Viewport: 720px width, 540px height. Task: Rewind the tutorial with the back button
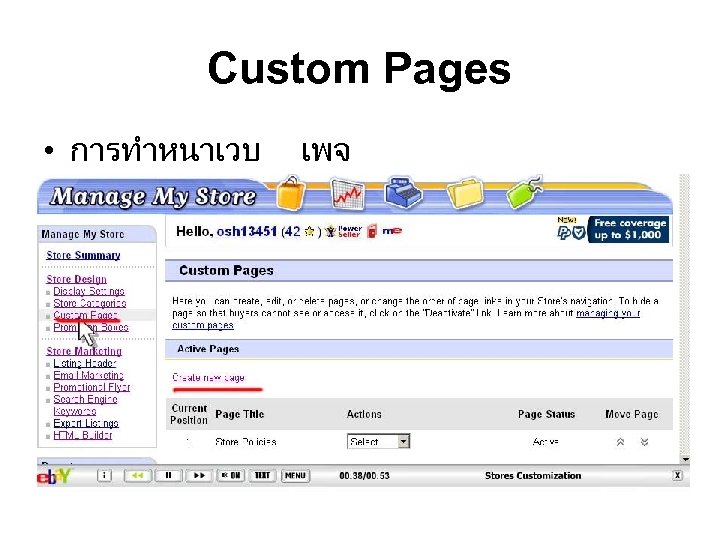[x=137, y=475]
